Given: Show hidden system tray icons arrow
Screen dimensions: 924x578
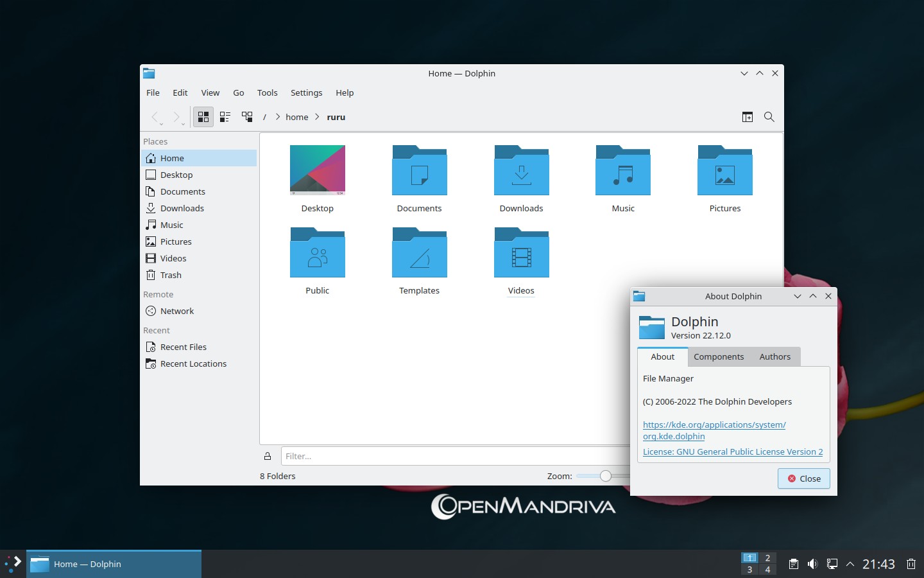Looking at the screenshot, I should point(850,564).
